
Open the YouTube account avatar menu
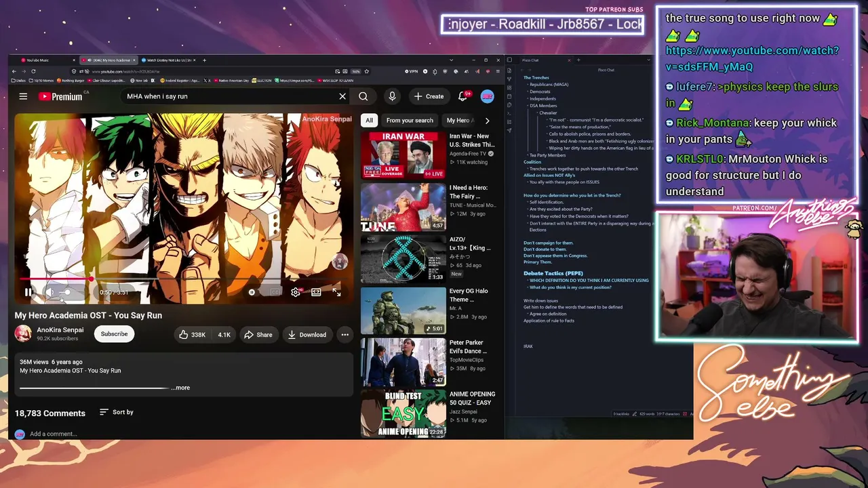click(487, 96)
